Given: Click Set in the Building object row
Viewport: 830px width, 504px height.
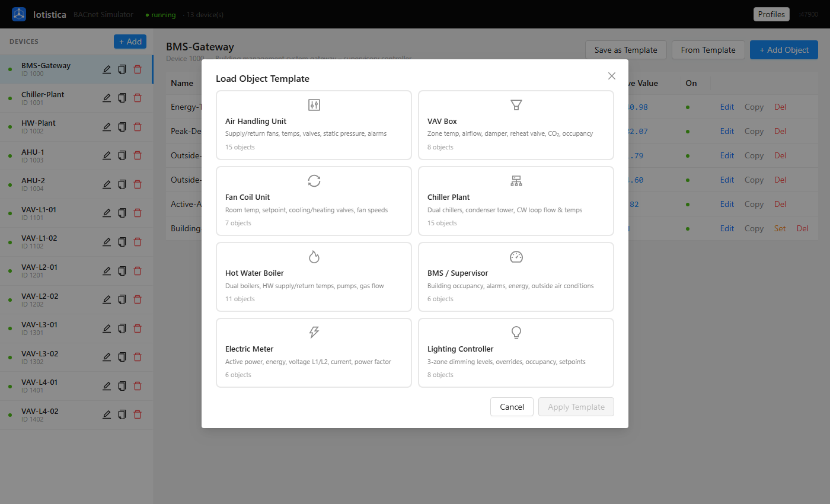Looking at the screenshot, I should point(780,228).
